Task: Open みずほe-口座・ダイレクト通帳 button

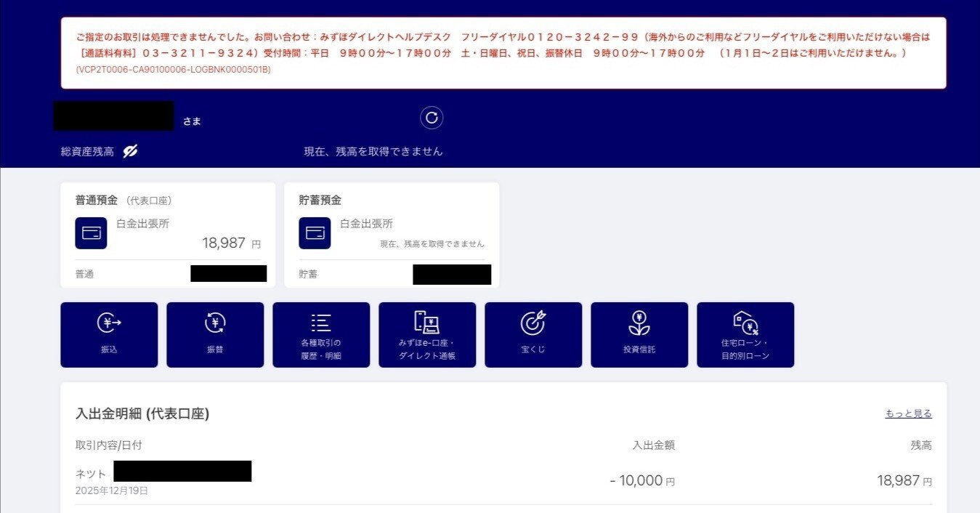Action: [427, 335]
